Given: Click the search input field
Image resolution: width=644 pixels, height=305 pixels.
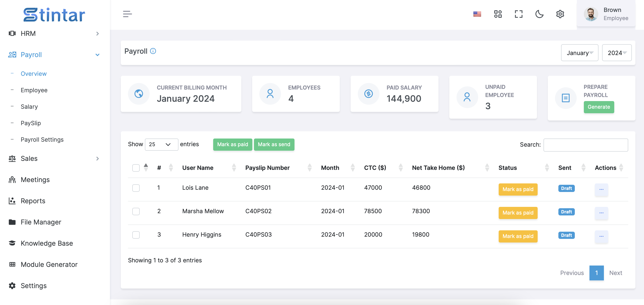Looking at the screenshot, I should [586, 144].
